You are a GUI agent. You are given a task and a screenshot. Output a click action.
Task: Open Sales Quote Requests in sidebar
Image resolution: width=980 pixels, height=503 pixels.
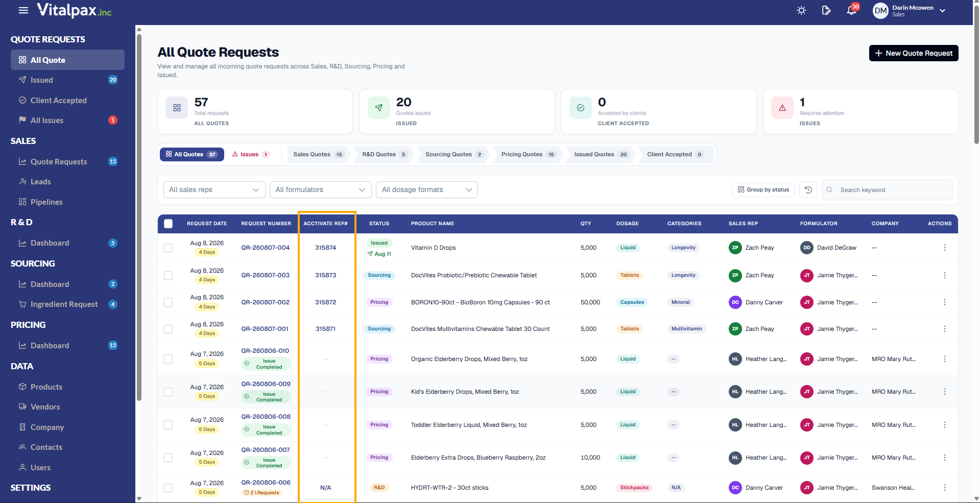coord(67,162)
